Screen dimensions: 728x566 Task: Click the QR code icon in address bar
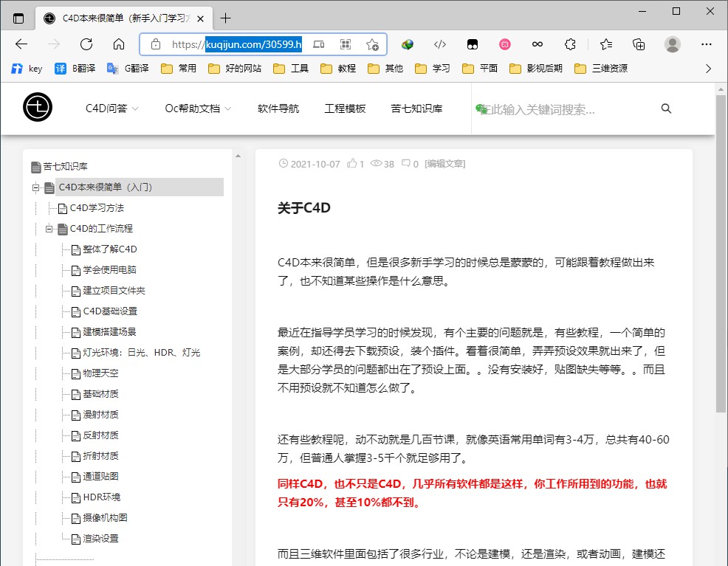coord(345,44)
